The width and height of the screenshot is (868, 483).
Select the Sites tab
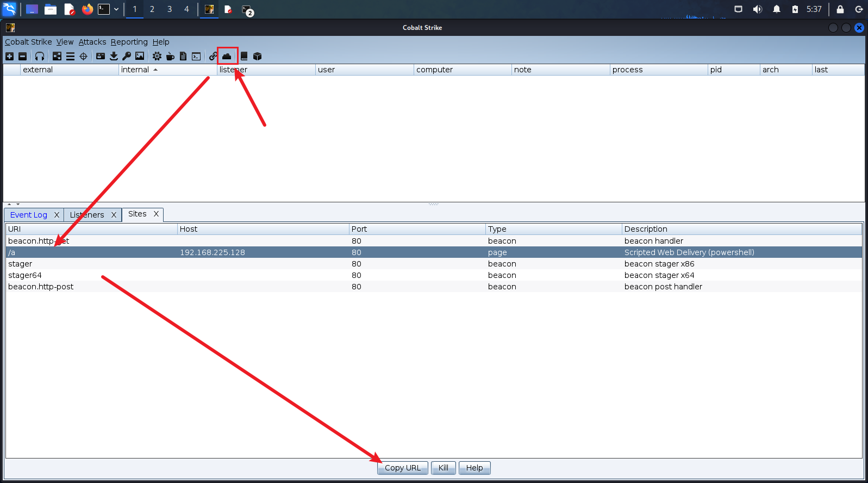point(138,214)
